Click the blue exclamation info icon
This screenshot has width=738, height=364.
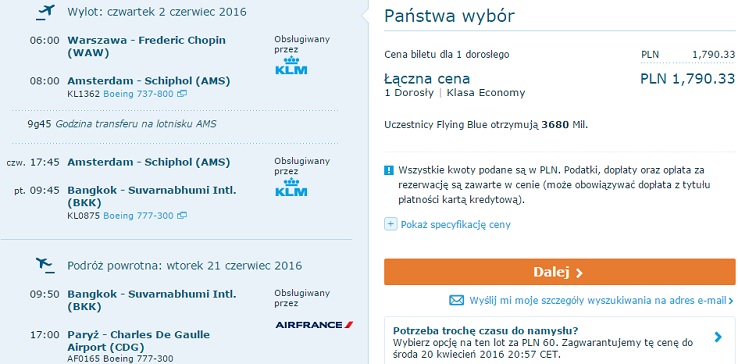389,170
